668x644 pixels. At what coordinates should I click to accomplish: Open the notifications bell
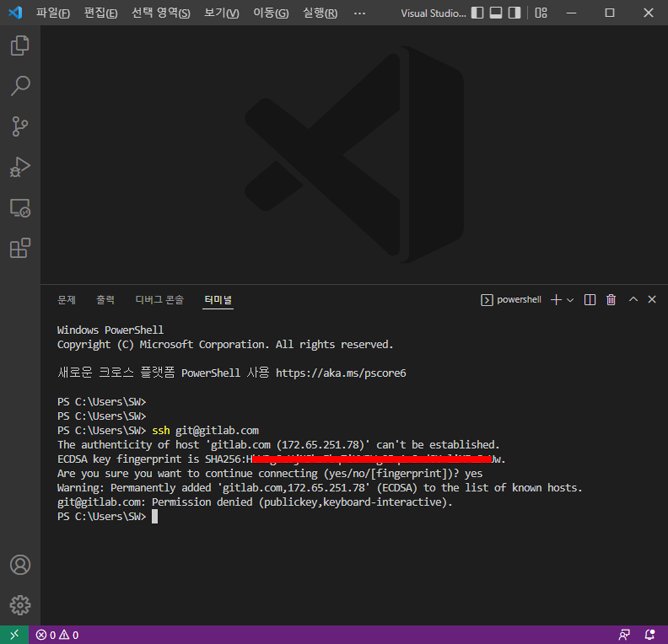650,635
